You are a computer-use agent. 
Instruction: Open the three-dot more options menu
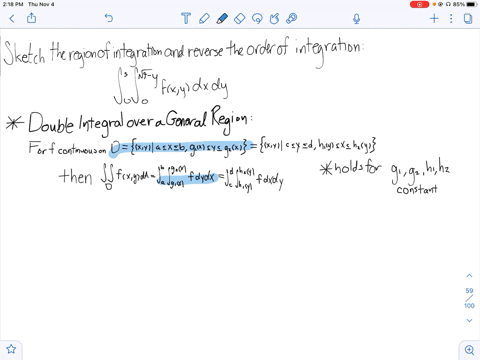click(451, 18)
